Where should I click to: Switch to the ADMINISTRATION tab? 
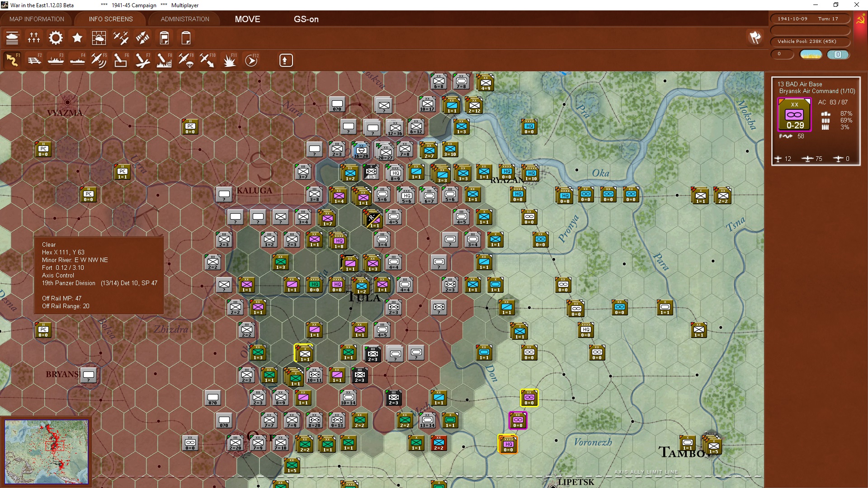185,19
